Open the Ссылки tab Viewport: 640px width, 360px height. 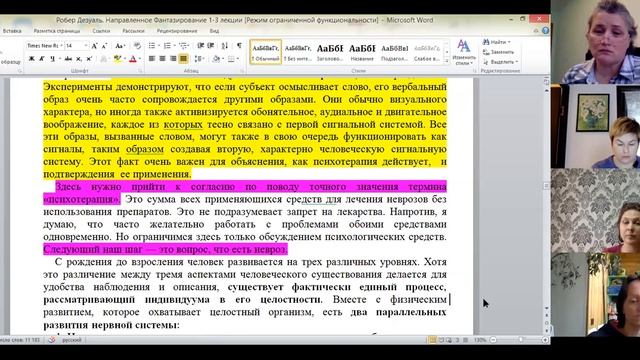click(x=101, y=31)
